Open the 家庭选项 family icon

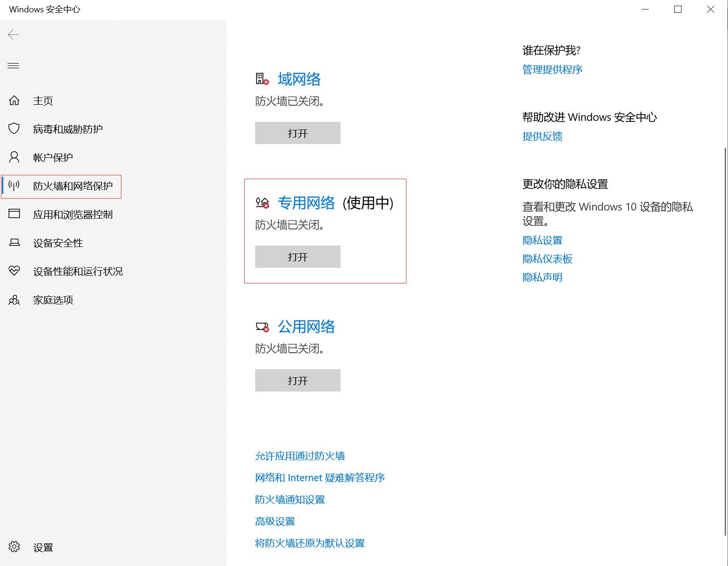pyautogui.click(x=14, y=300)
